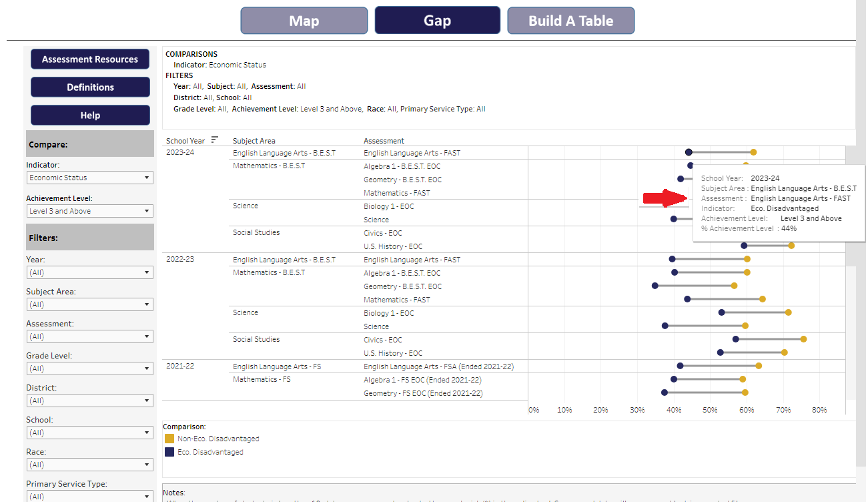Switch to the Map view
Image resolution: width=868 pixels, height=502 pixels.
coord(304,20)
